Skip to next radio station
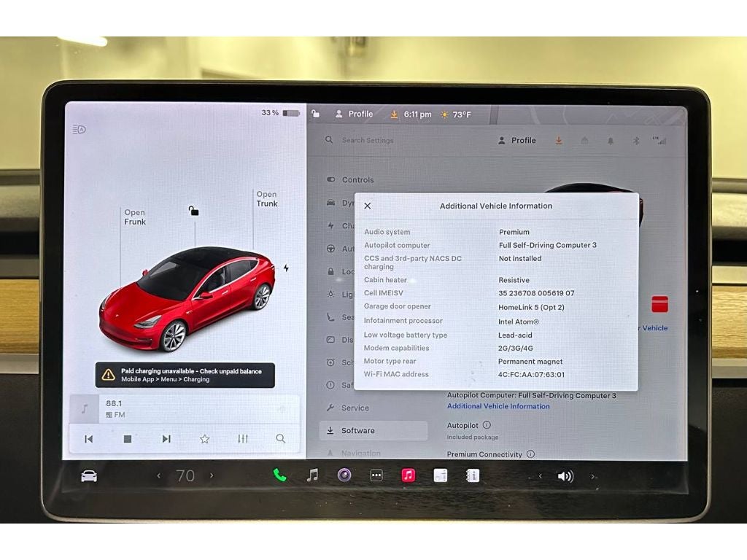 tap(166, 439)
